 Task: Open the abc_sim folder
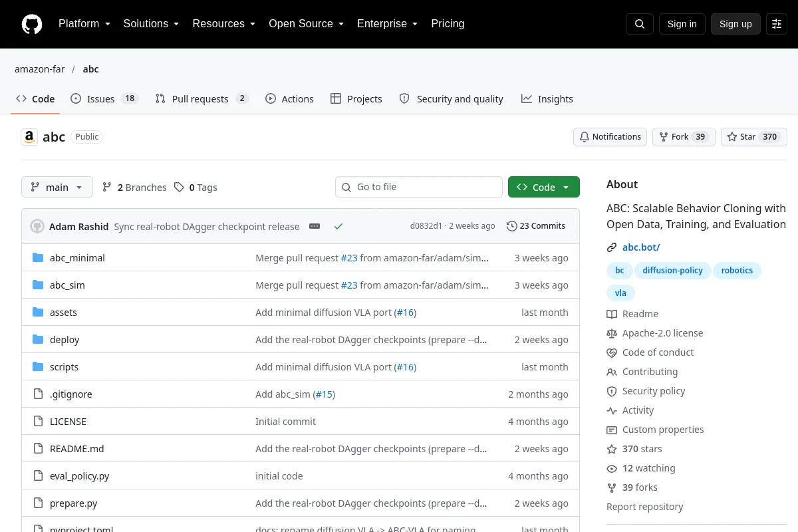[67, 285]
